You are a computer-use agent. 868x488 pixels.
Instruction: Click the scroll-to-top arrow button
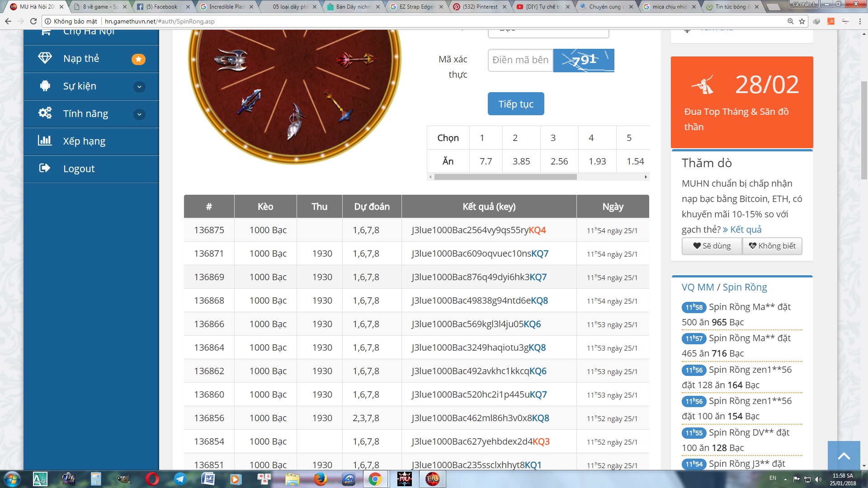click(844, 455)
